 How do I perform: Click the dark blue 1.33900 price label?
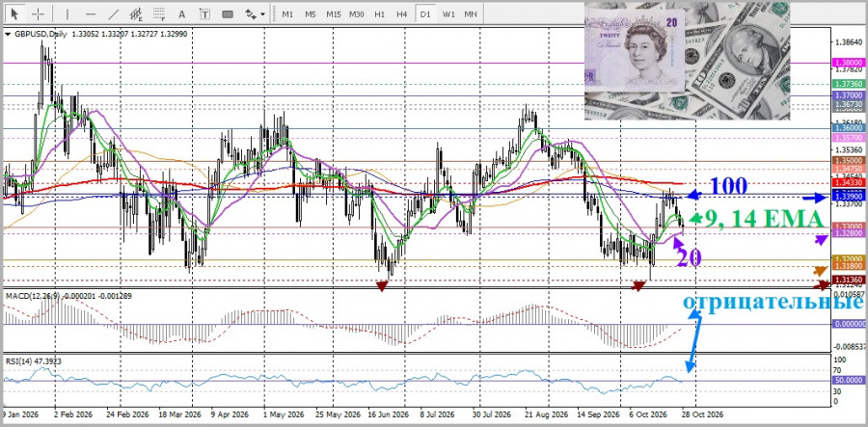(x=847, y=197)
